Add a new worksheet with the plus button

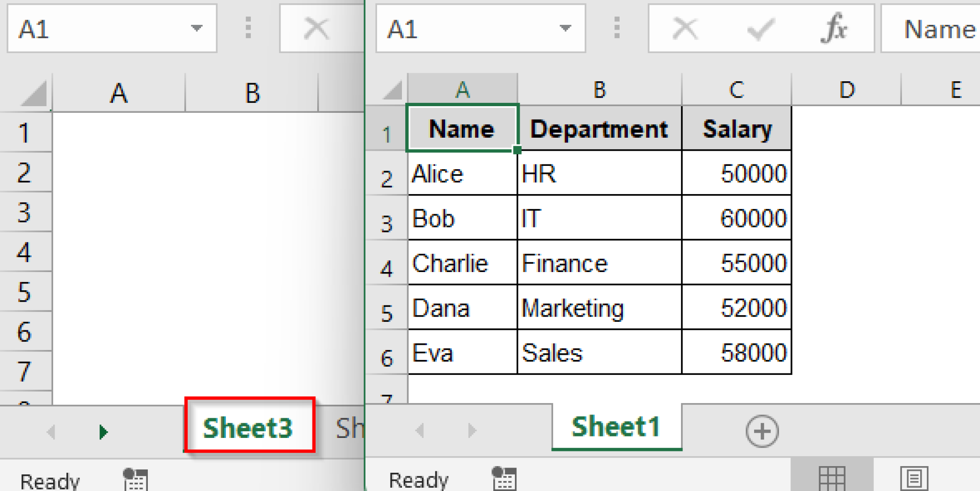click(x=762, y=431)
